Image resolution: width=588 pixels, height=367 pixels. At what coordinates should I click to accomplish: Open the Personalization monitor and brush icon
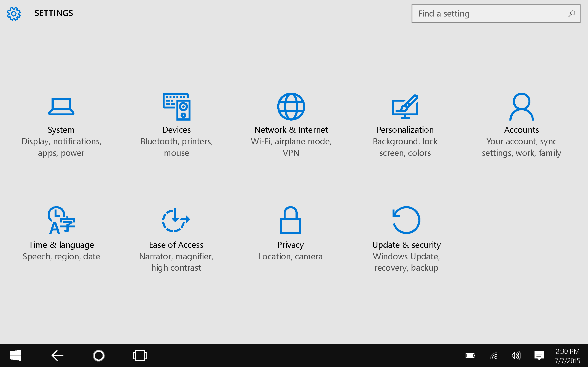point(405,107)
